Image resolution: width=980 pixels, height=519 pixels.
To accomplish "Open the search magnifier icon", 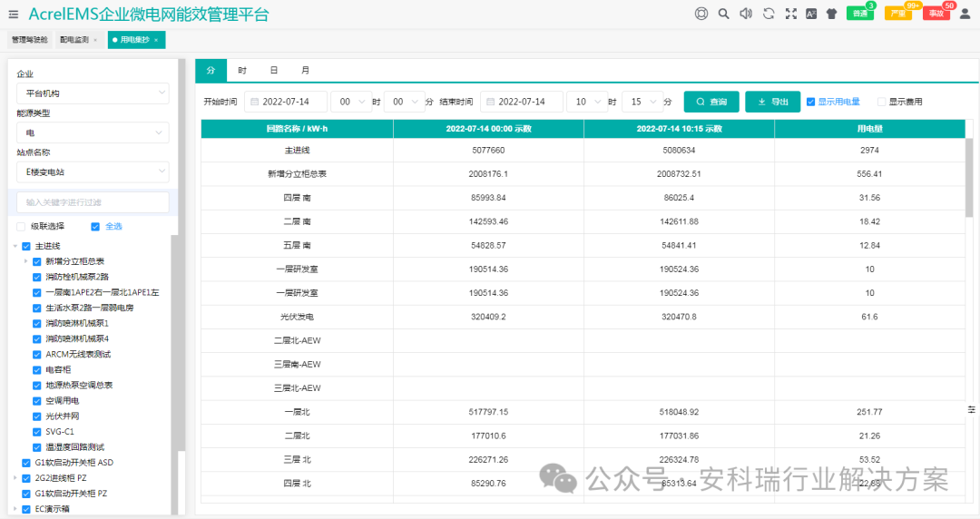I will tap(724, 14).
